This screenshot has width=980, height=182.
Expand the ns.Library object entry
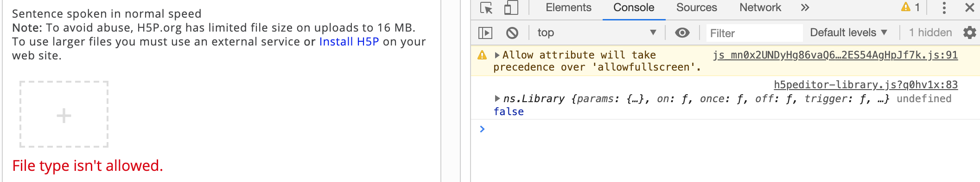pyautogui.click(x=497, y=98)
